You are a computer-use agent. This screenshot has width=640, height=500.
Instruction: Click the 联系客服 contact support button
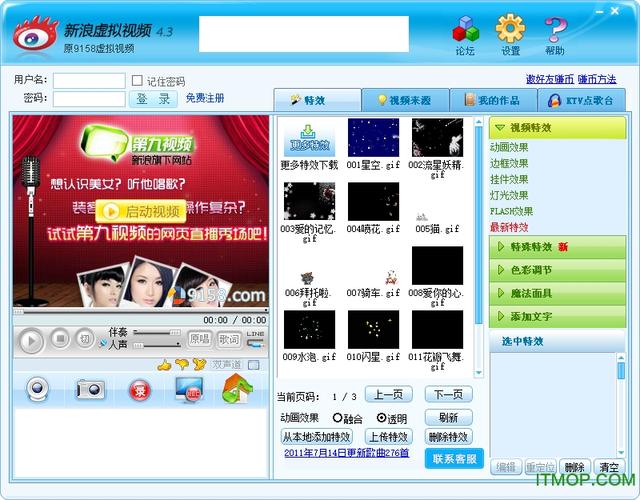pos(454,458)
